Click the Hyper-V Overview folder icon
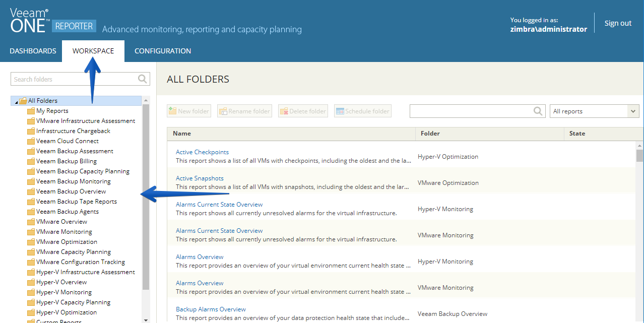This screenshot has height=323, width=644. (31, 282)
